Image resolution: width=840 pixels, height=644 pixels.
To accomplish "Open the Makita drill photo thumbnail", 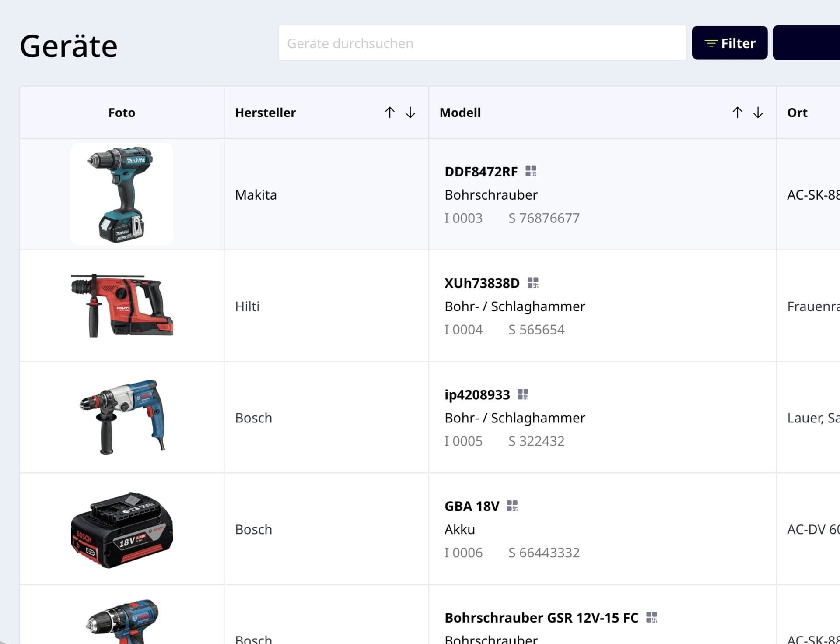I will click(x=122, y=194).
